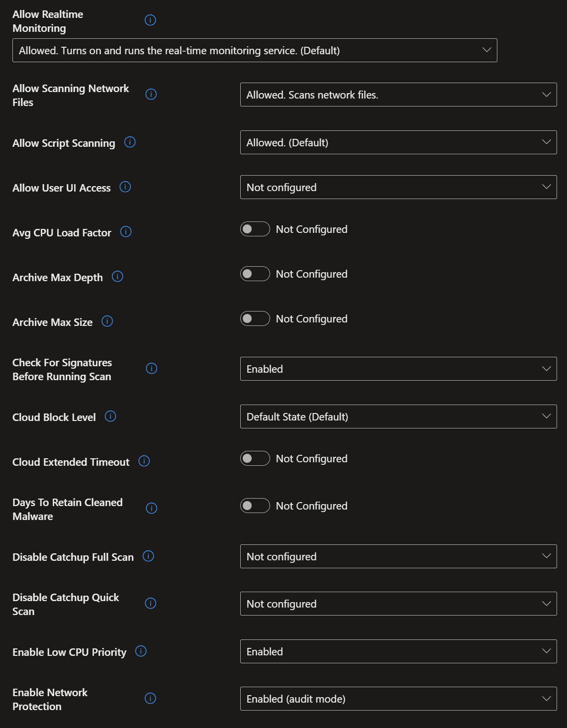Open Check For Signatures Before Running Scan dropdown
Screen dimensions: 567x728
click(x=398, y=369)
